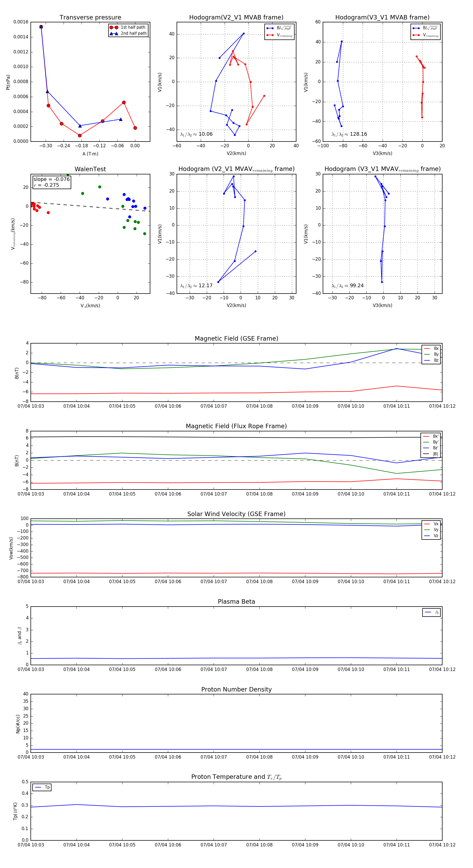This screenshot has width=473, height=868.
Task: Select the eigenvalue ratio annotation reading 12.17
Action: 196,286
